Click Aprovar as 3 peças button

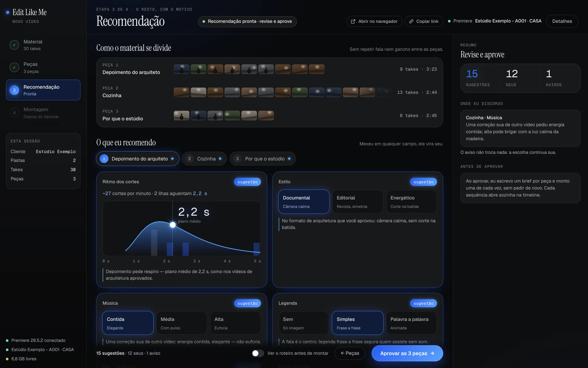click(407, 353)
